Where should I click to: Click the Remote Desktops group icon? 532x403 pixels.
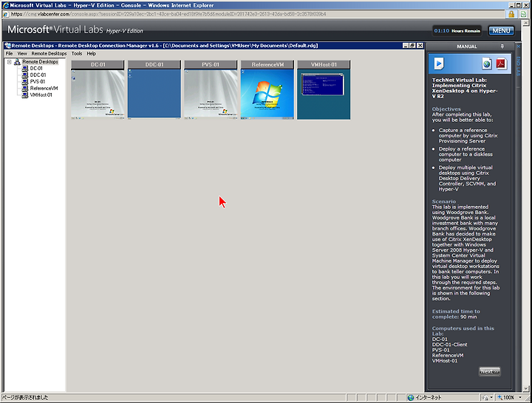(17, 62)
